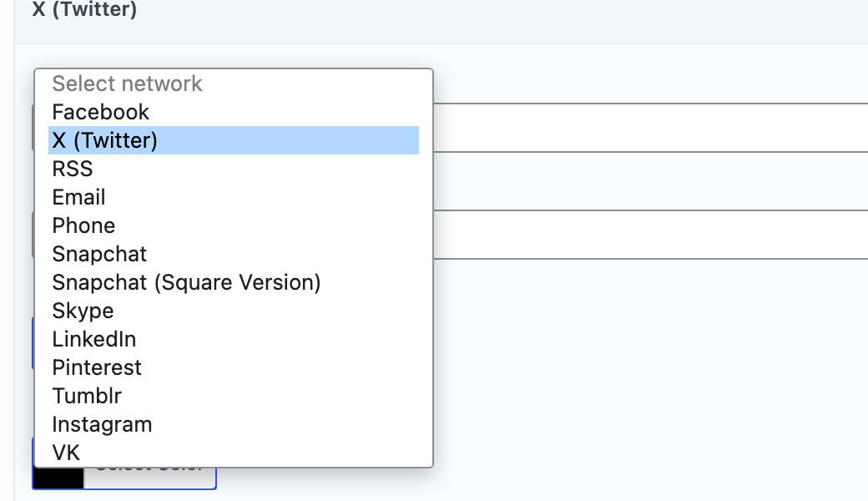
Task: Focus the second text field behind dropdown
Action: click(650, 234)
